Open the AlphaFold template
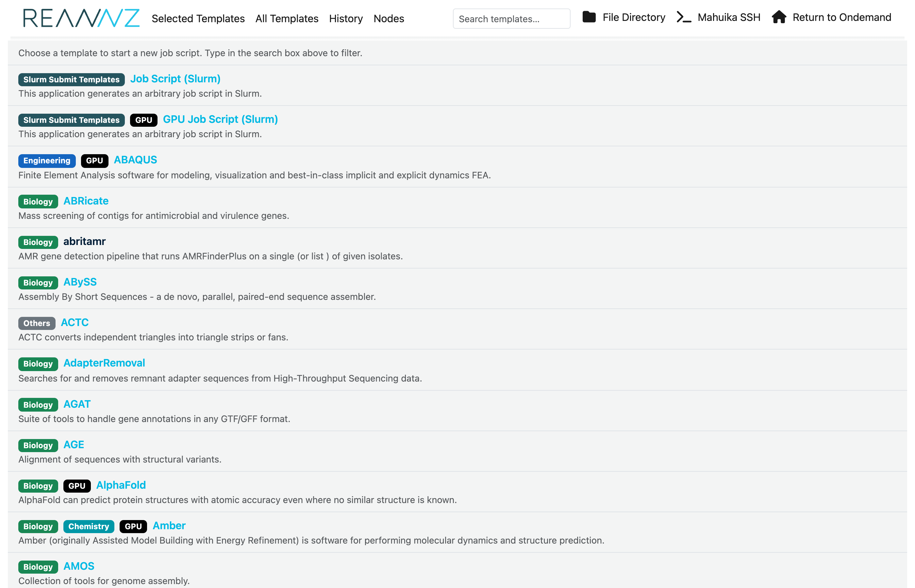The height and width of the screenshot is (588, 915). point(121,485)
